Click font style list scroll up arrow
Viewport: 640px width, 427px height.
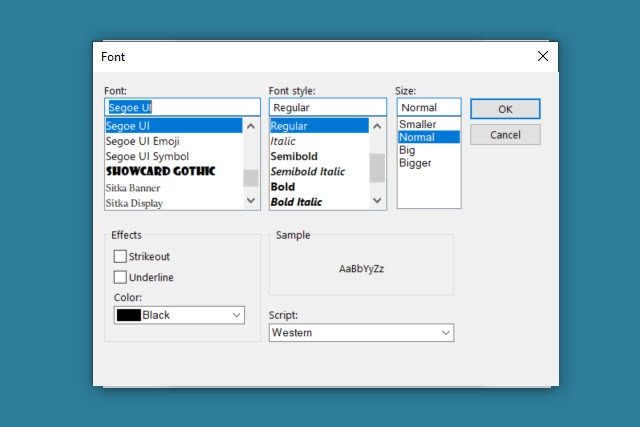377,126
